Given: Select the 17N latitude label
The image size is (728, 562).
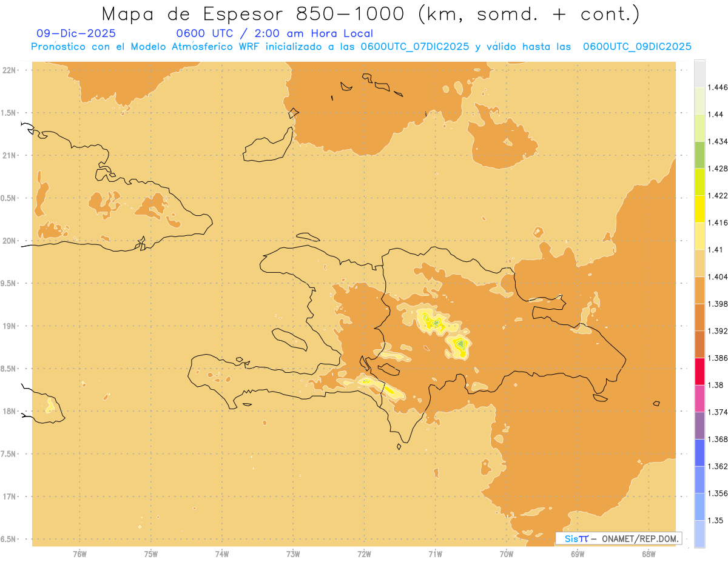Looking at the screenshot, I should click(x=10, y=497).
